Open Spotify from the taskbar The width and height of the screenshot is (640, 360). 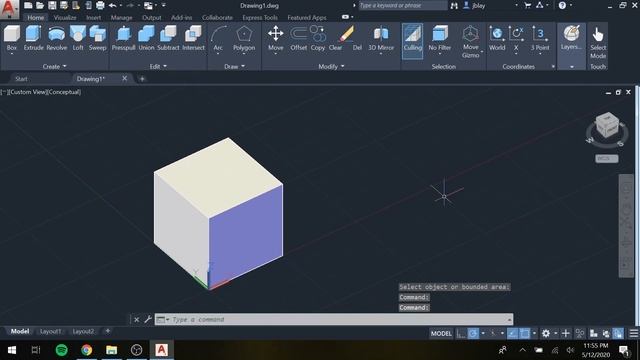point(62,350)
